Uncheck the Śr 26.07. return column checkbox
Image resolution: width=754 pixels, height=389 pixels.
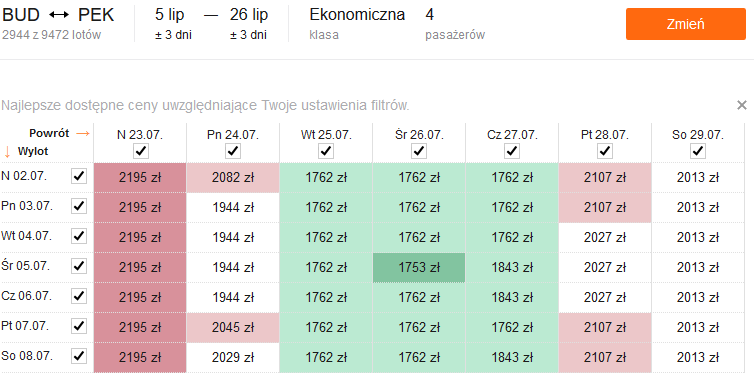click(419, 151)
